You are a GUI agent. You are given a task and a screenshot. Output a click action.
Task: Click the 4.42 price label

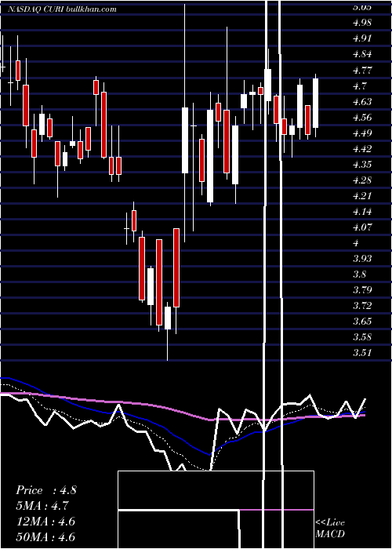click(362, 149)
